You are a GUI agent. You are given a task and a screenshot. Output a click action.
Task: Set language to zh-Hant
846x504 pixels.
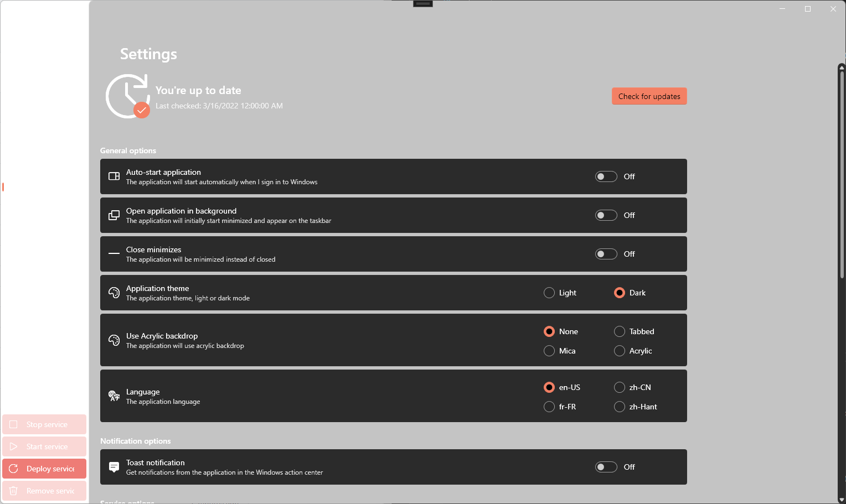tap(620, 407)
